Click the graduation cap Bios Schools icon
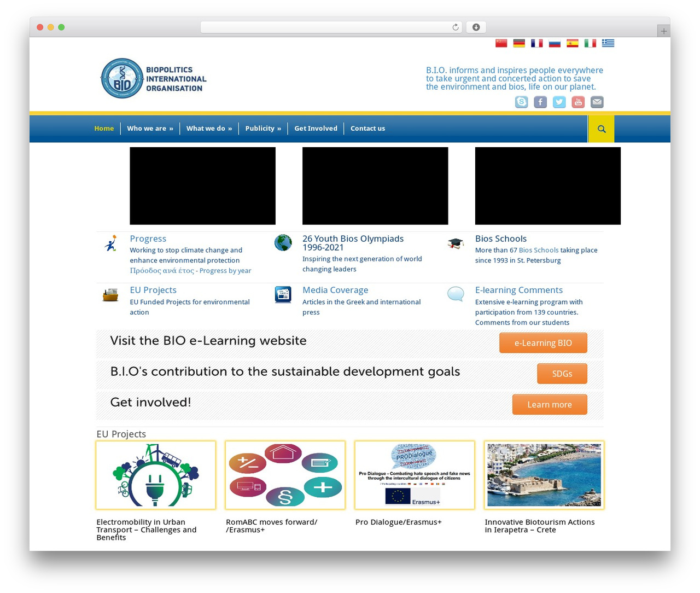The image size is (700, 593). coord(455,243)
